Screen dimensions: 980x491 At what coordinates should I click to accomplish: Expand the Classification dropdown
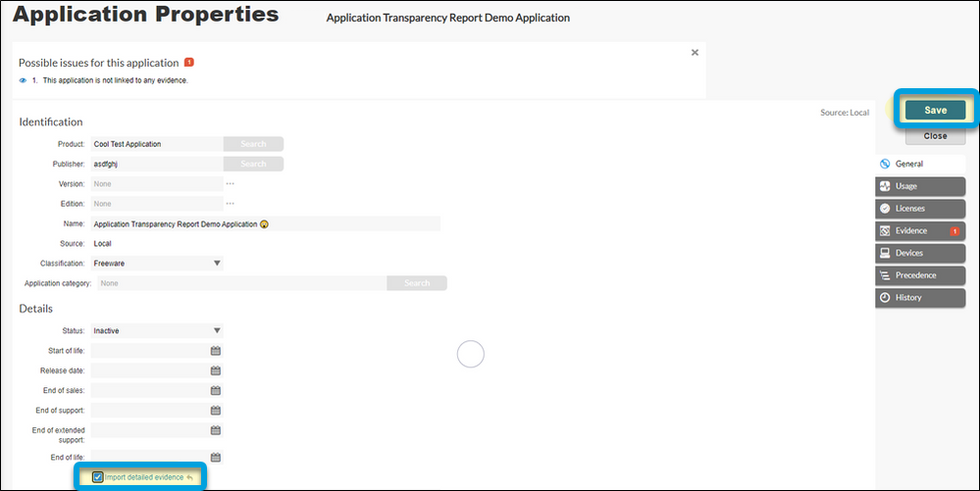coord(217,263)
